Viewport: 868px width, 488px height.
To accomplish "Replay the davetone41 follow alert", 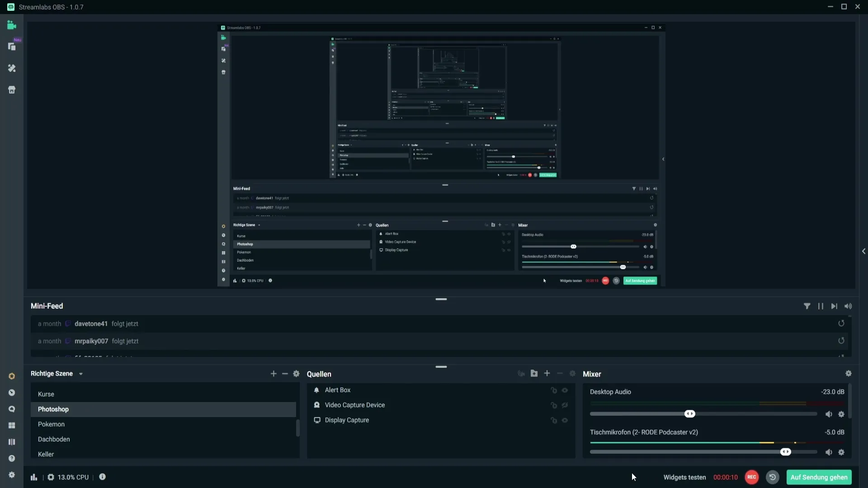I will (841, 324).
